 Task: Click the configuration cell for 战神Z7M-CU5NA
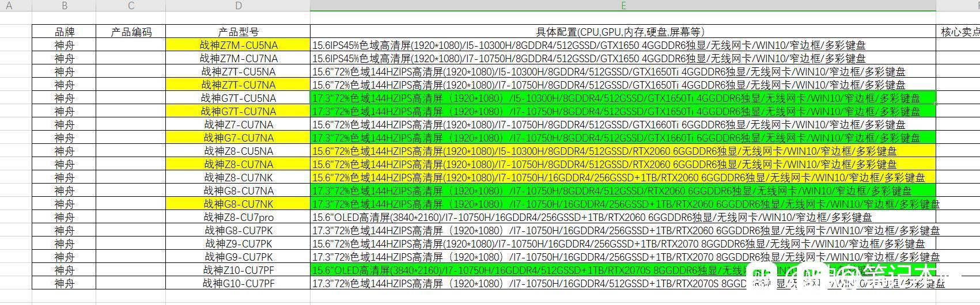pos(623,45)
